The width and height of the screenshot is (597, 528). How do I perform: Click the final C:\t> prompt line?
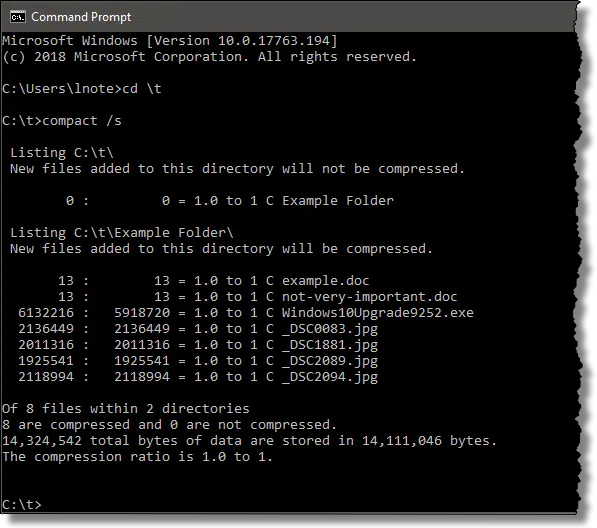(x=22, y=505)
